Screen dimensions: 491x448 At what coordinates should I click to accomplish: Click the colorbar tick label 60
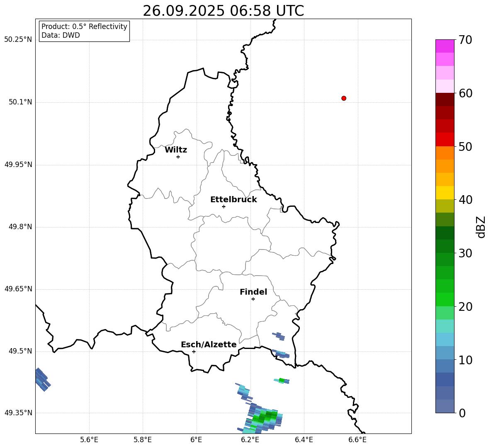tap(465, 93)
